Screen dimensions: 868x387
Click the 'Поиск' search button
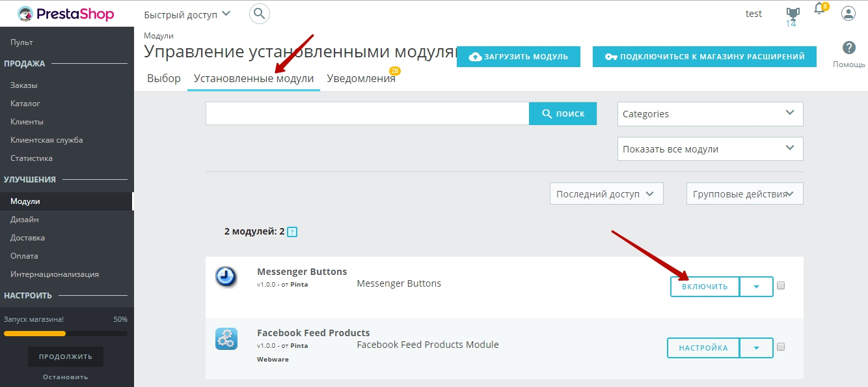pyautogui.click(x=563, y=113)
